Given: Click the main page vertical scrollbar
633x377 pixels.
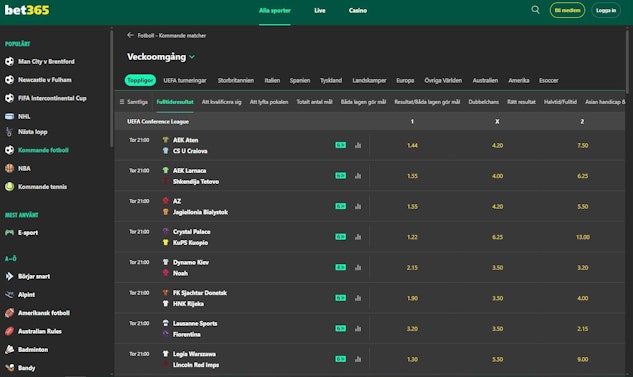Looking at the screenshot, I should pos(627,61).
